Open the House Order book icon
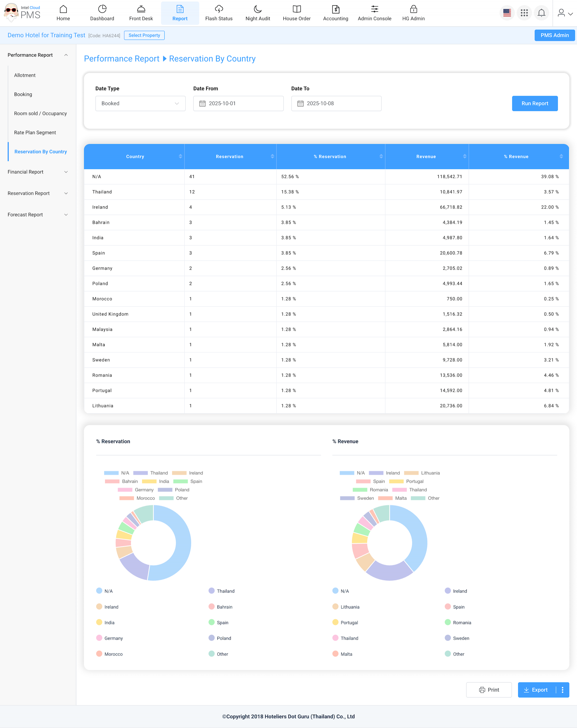 tap(296, 9)
